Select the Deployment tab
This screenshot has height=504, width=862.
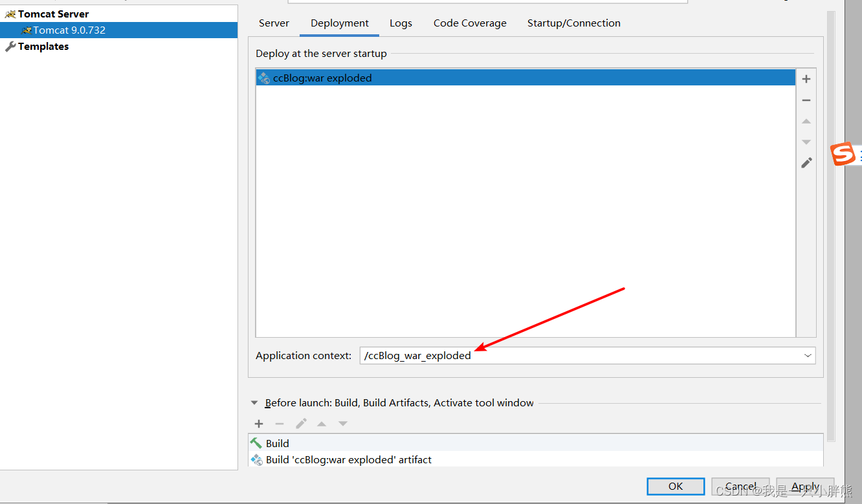(340, 23)
